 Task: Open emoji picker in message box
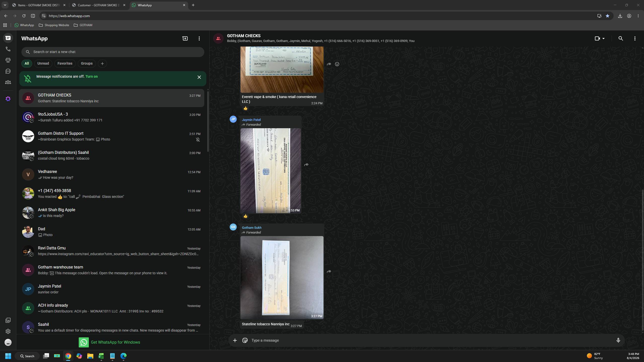coord(245,340)
